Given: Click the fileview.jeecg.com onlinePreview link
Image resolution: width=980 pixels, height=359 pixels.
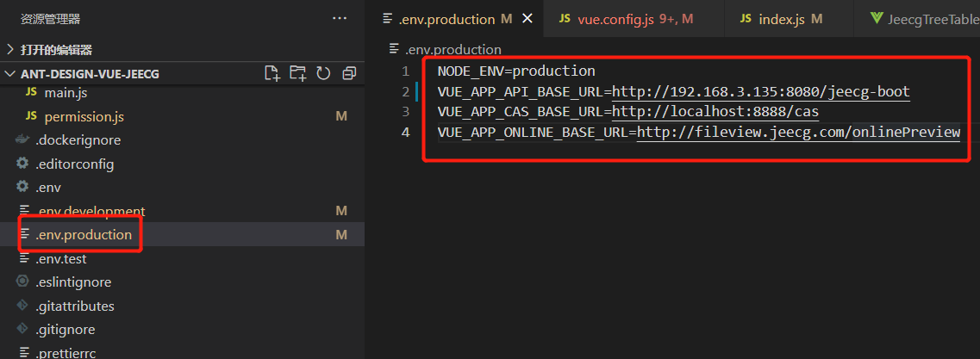Looking at the screenshot, I should tap(797, 132).
